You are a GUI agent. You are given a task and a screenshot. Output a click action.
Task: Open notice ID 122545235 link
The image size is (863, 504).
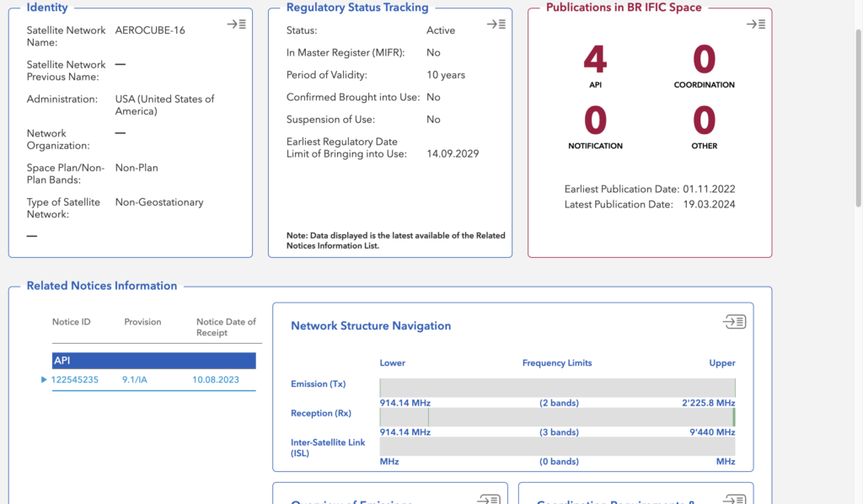(x=75, y=379)
